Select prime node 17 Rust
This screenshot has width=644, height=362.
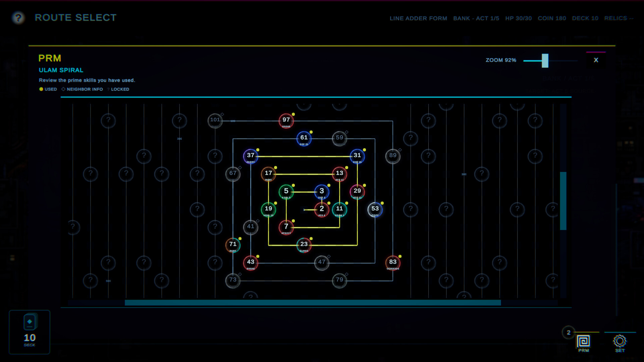click(268, 174)
